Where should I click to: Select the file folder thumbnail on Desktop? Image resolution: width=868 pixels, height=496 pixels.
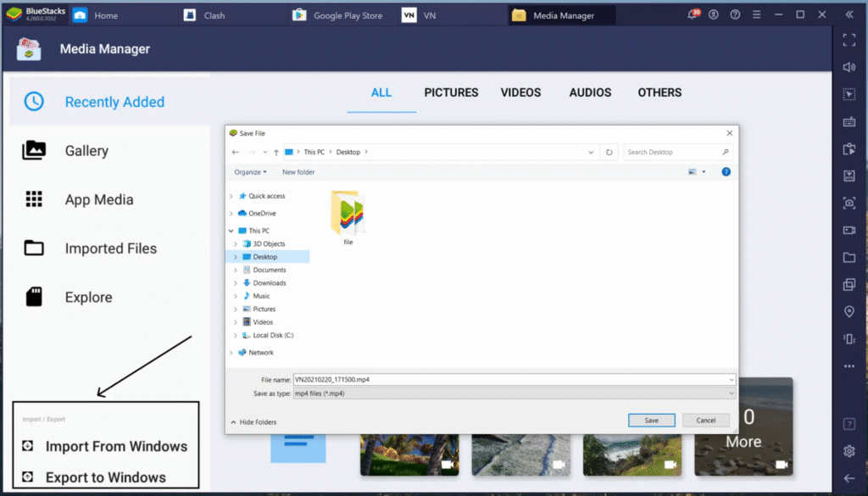(348, 214)
